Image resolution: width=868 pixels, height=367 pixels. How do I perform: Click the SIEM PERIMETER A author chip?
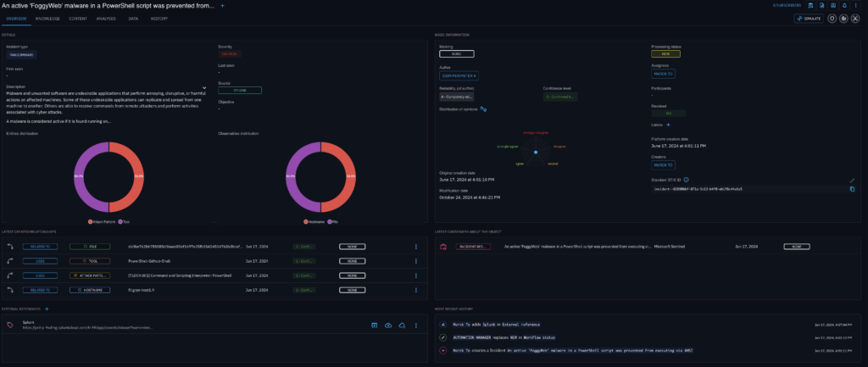pos(459,75)
